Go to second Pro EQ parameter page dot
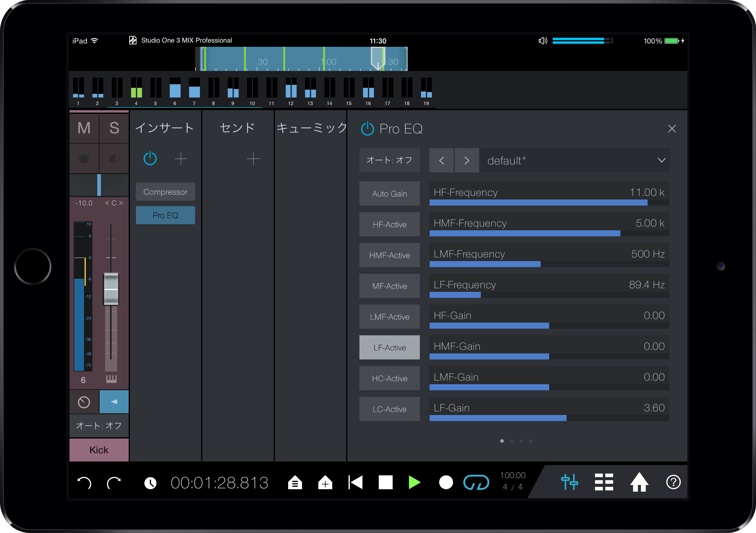Screen dimensions: 756x533 (511, 441)
